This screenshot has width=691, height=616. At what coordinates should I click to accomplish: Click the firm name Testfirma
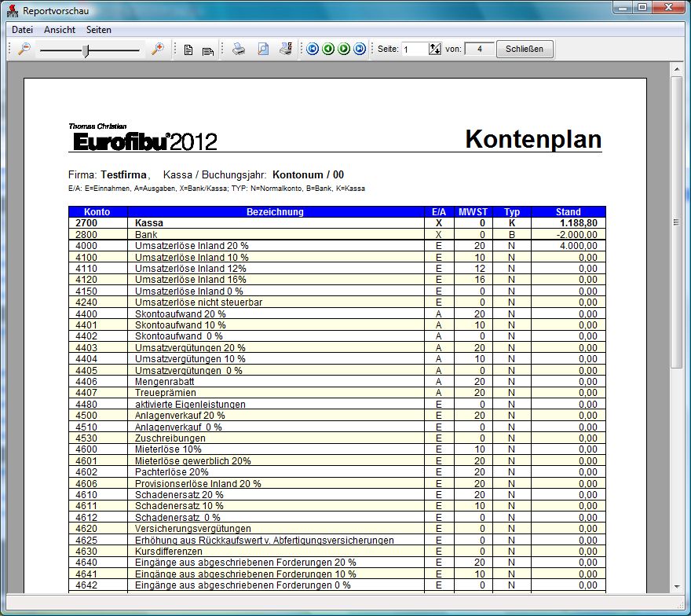[123, 174]
